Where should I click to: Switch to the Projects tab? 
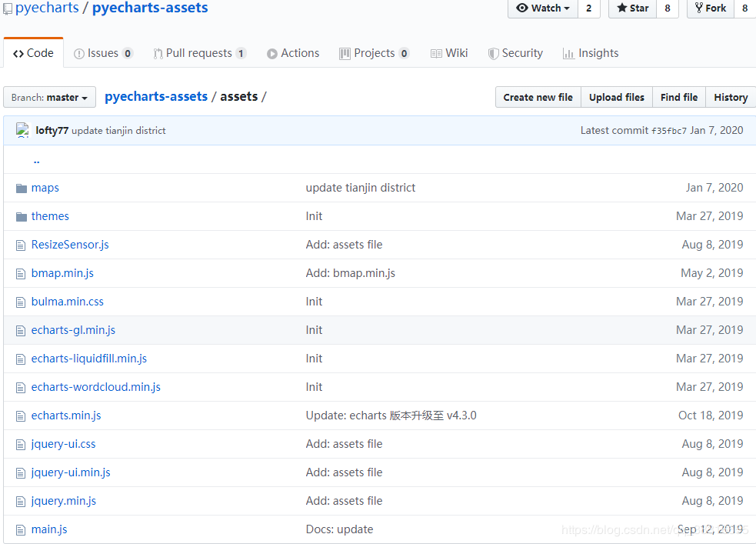tap(374, 53)
